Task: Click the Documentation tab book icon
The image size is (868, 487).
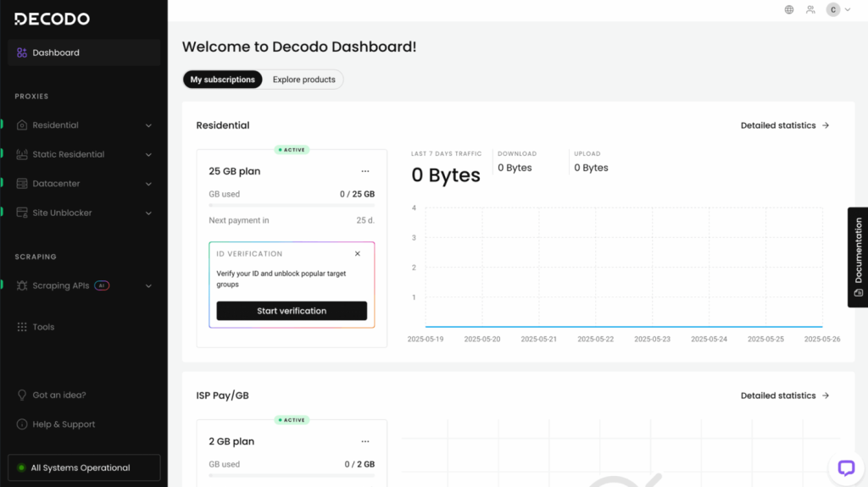Action: point(858,293)
